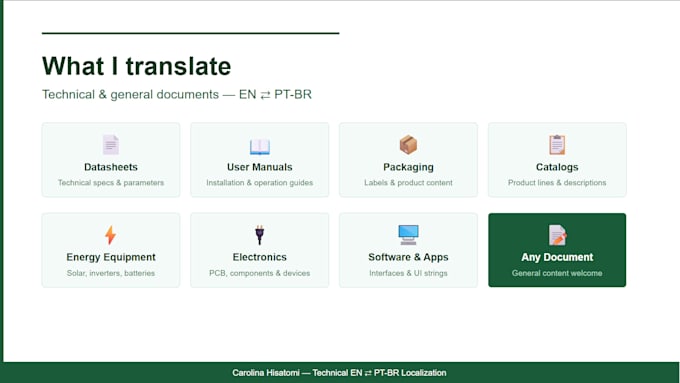This screenshot has height=383, width=680.
Task: Click the 'What I translate' heading
Action: click(136, 66)
